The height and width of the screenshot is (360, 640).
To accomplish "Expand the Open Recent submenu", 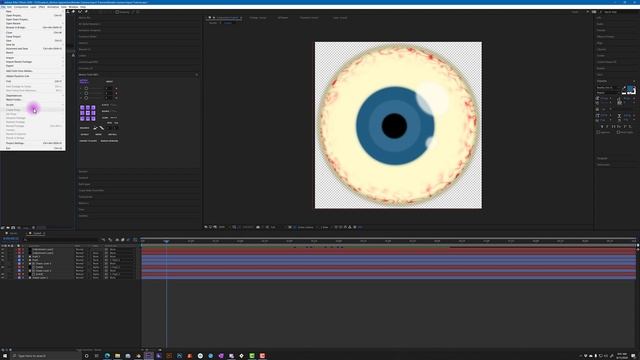I will (x=33, y=23).
